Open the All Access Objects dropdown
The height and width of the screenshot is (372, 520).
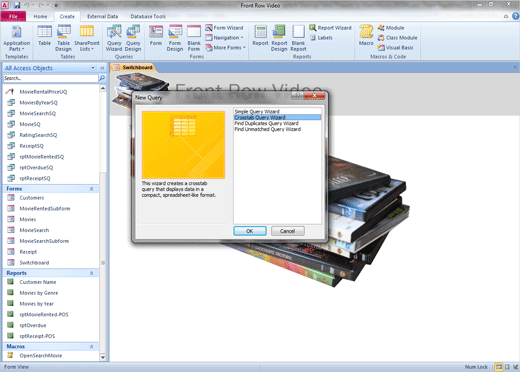93,68
